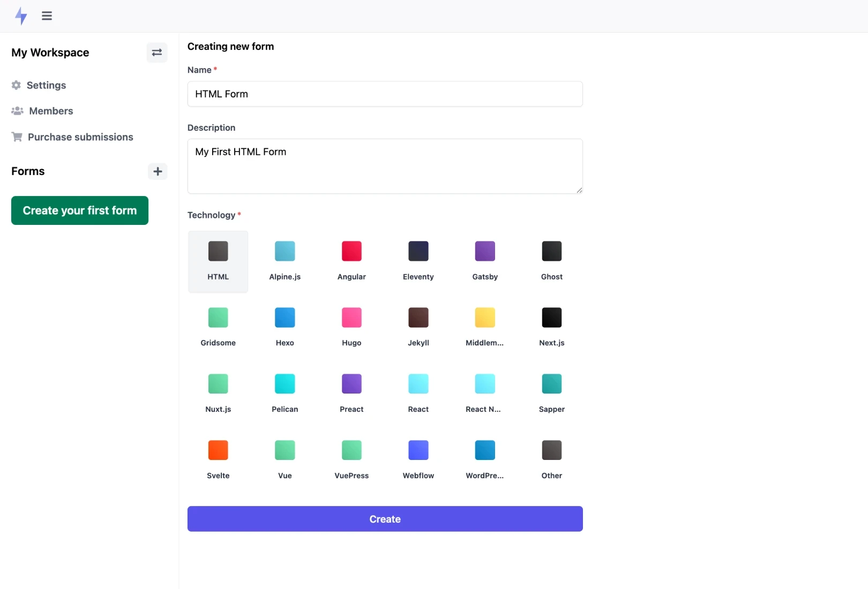
Task: Pick React technology
Action: point(418,394)
